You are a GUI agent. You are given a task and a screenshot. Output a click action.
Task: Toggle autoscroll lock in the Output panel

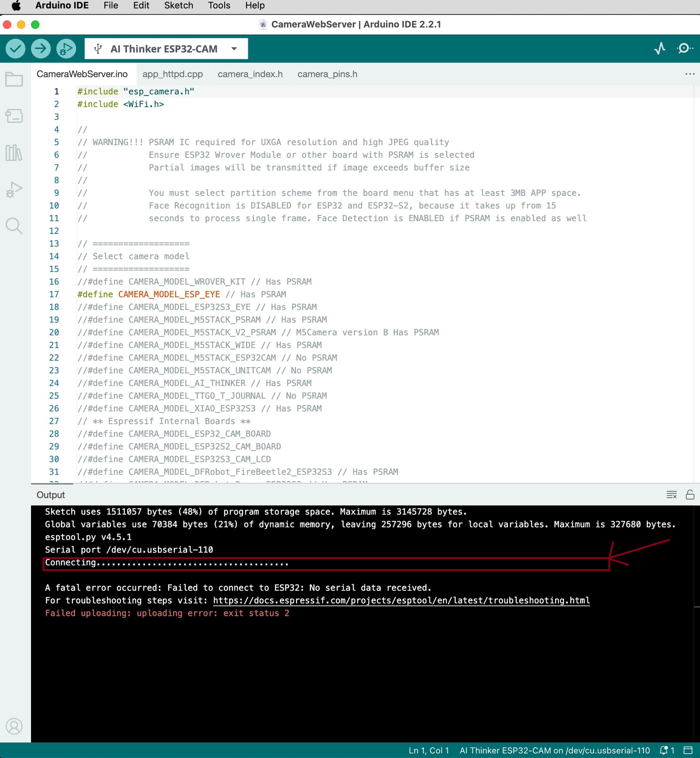[x=691, y=495]
